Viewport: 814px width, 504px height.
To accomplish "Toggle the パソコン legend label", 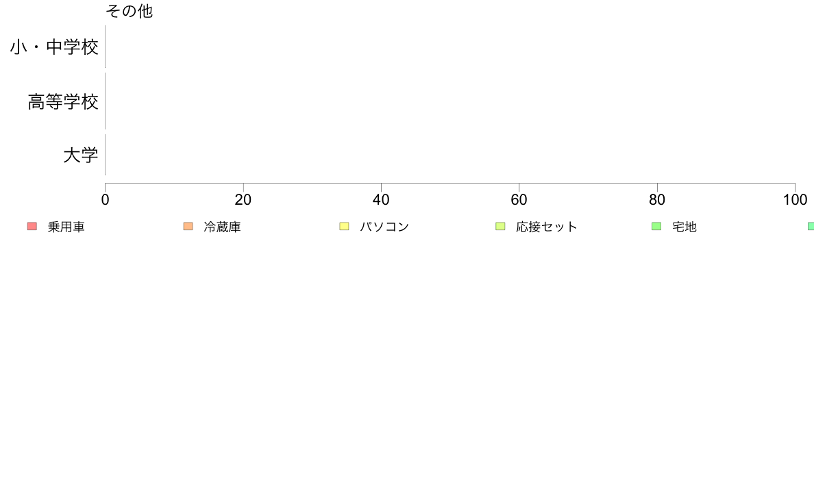I will coord(384,227).
